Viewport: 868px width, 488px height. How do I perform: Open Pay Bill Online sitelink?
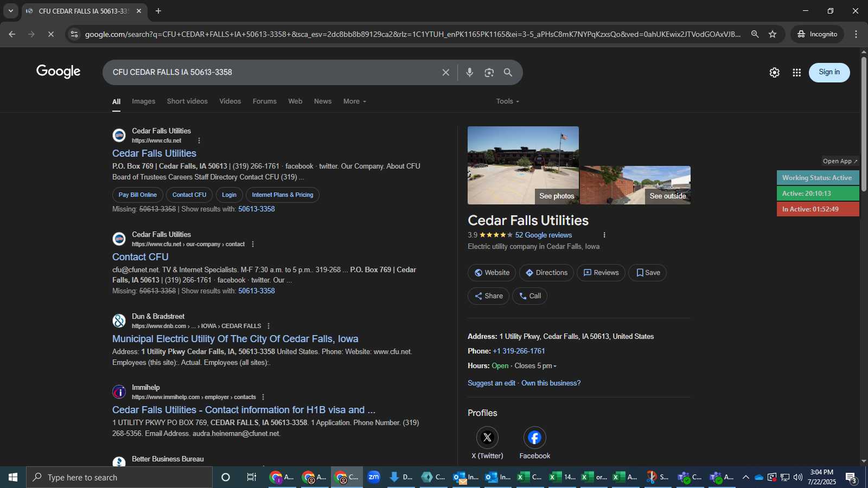tap(138, 195)
